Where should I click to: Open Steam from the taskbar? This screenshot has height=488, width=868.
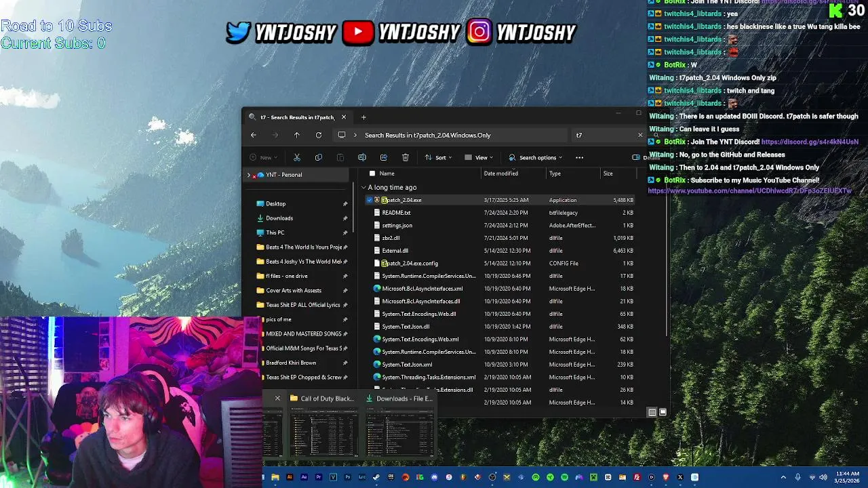coord(376,477)
